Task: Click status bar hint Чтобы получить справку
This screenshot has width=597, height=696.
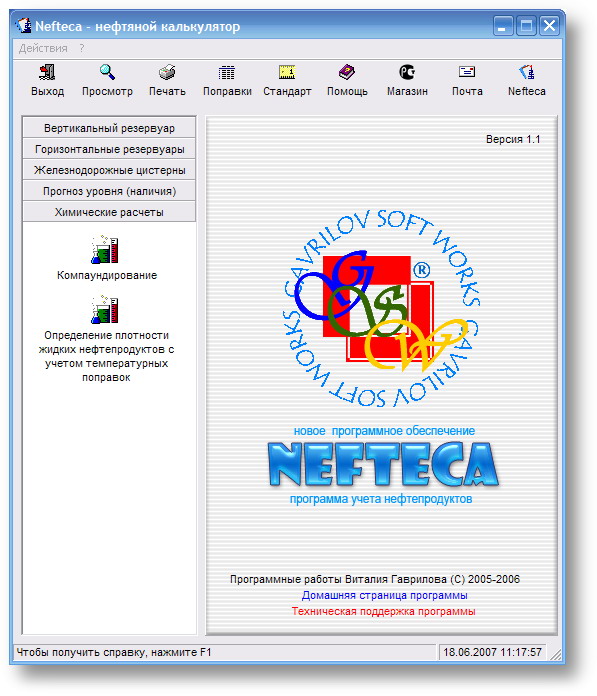Action: 114,652
